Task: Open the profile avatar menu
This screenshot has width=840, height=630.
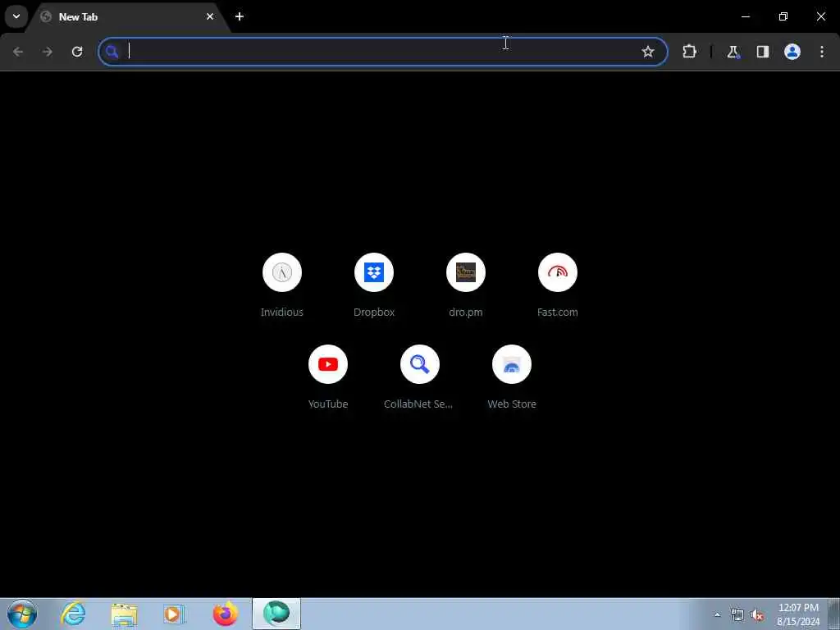Action: point(792,52)
